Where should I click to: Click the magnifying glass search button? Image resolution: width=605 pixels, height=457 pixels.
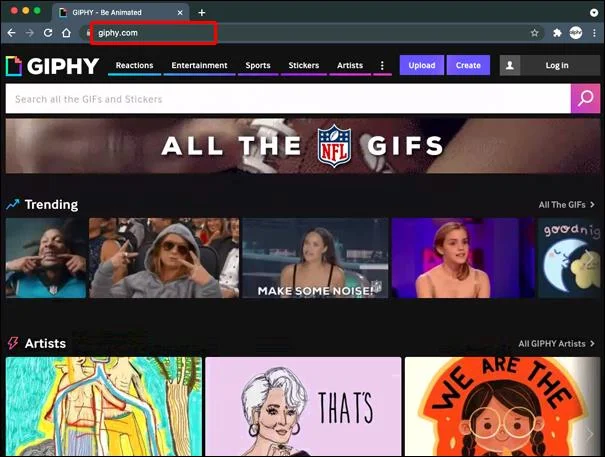585,98
